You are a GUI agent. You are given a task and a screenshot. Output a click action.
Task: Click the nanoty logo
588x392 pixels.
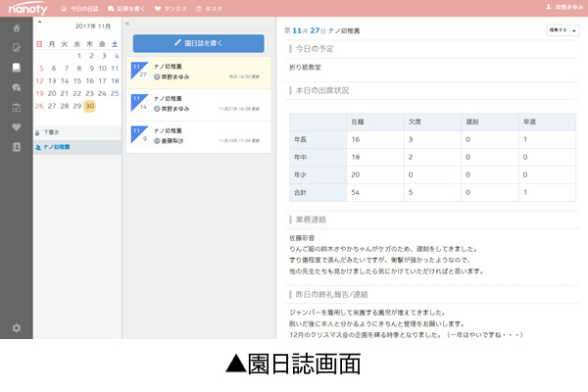point(27,9)
